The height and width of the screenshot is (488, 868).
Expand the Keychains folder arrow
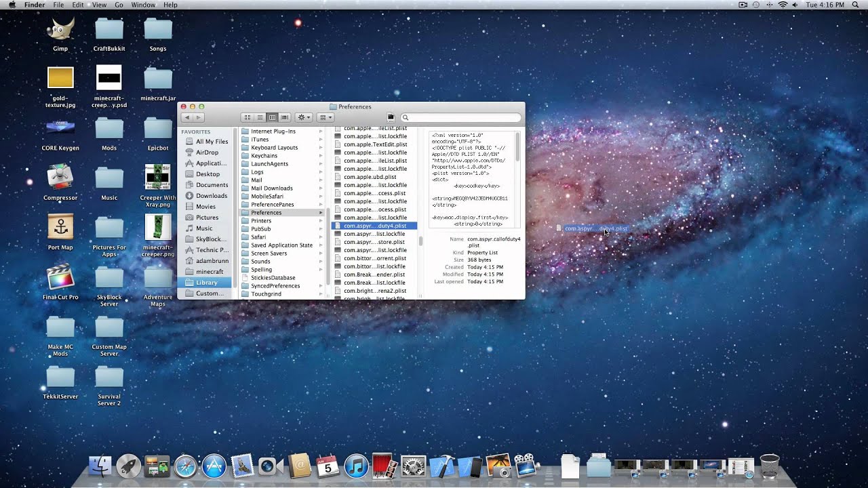coord(321,156)
